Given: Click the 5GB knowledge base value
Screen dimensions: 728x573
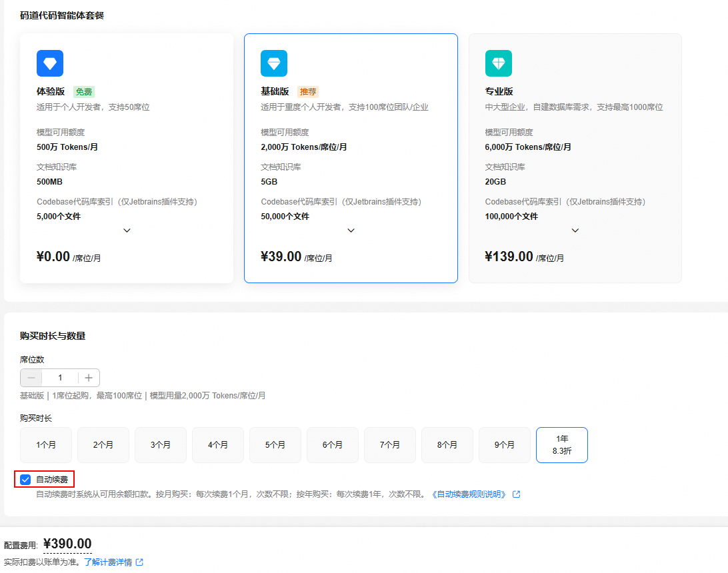Looking at the screenshot, I should pyautogui.click(x=269, y=182).
